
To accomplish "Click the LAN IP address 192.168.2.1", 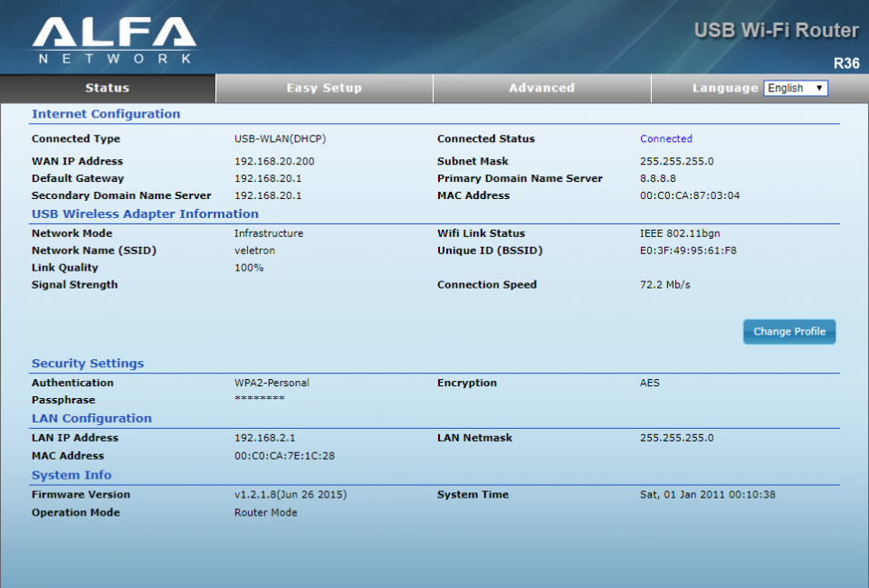I will click(265, 438).
